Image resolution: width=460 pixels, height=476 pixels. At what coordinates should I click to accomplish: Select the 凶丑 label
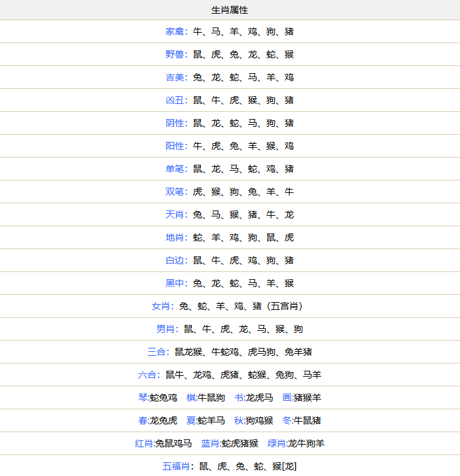click(x=175, y=100)
